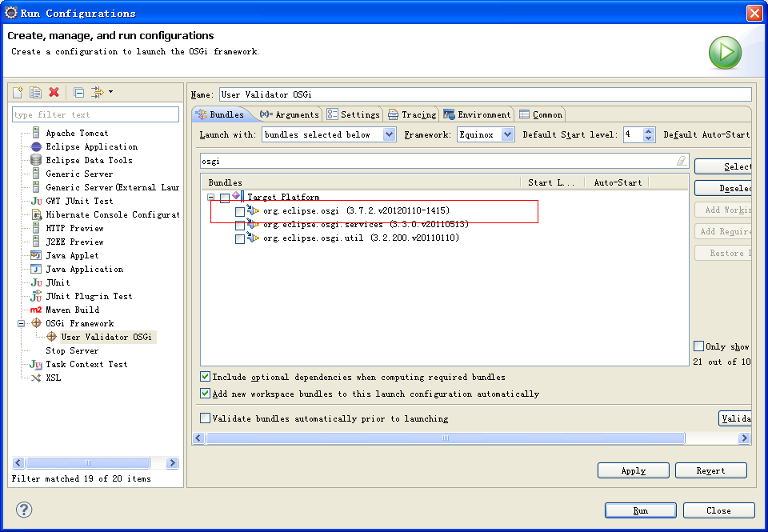Check the org.eclipse.osgi.services bundle checkbox

(240, 226)
